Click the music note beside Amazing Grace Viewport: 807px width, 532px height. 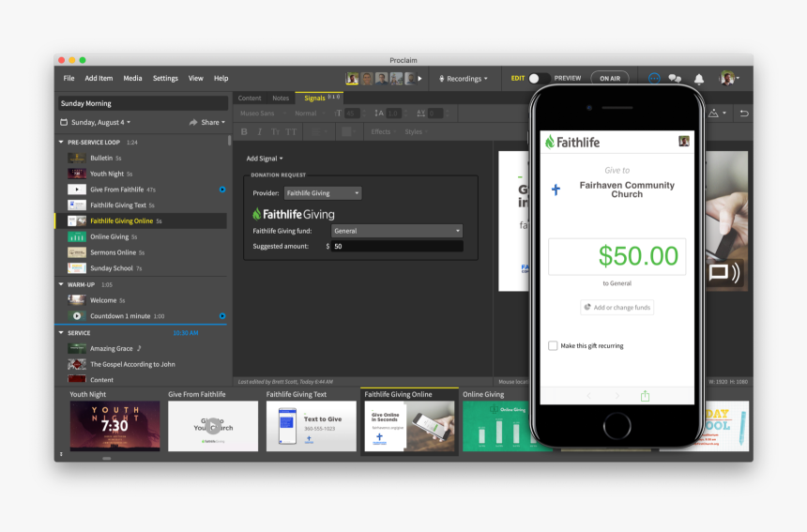pos(139,348)
